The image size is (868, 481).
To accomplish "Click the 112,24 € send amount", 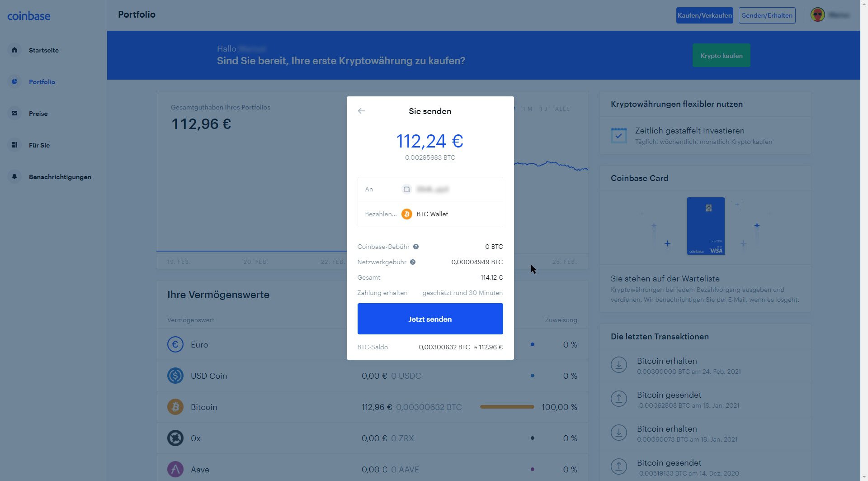I will tap(430, 141).
